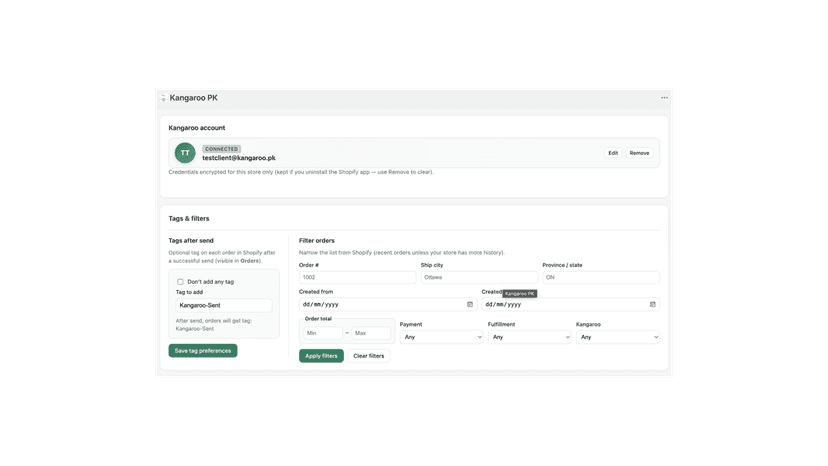The image size is (828, 466).
Task: Click the Tag to add input field
Action: pos(224,305)
